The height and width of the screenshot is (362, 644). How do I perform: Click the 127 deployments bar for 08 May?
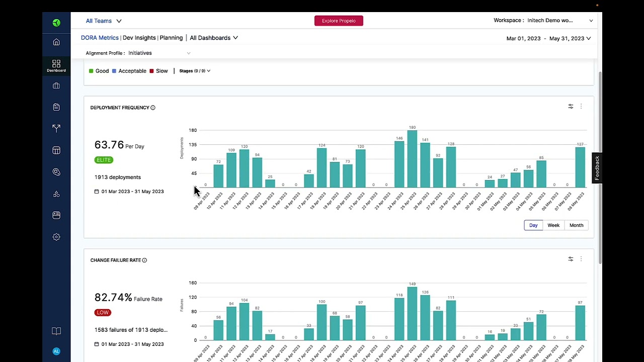(580, 167)
